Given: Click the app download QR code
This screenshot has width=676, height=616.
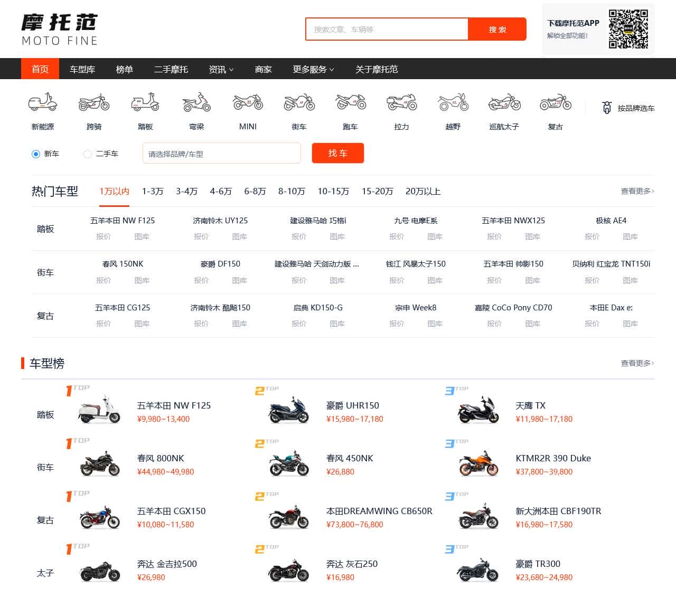Looking at the screenshot, I should pyautogui.click(x=628, y=29).
